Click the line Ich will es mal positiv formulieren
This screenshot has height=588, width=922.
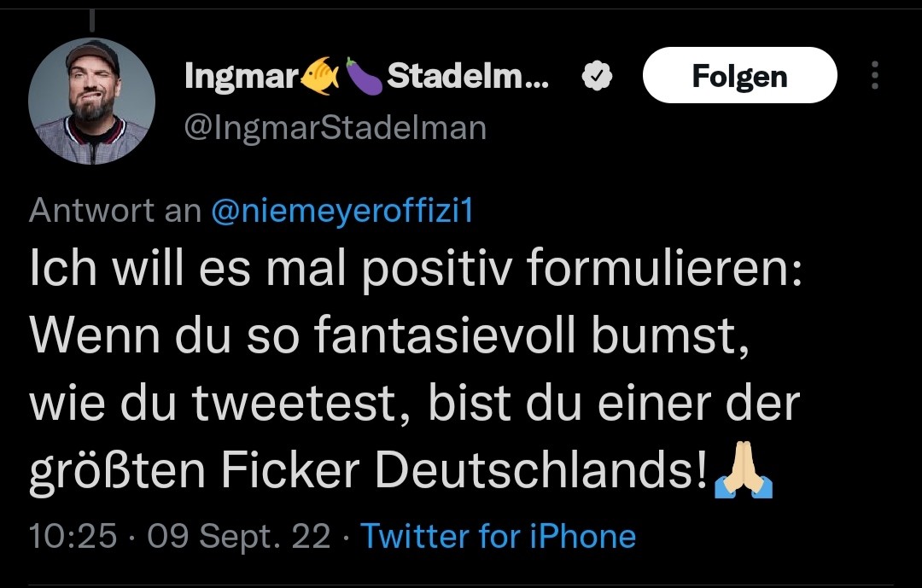[416, 268]
